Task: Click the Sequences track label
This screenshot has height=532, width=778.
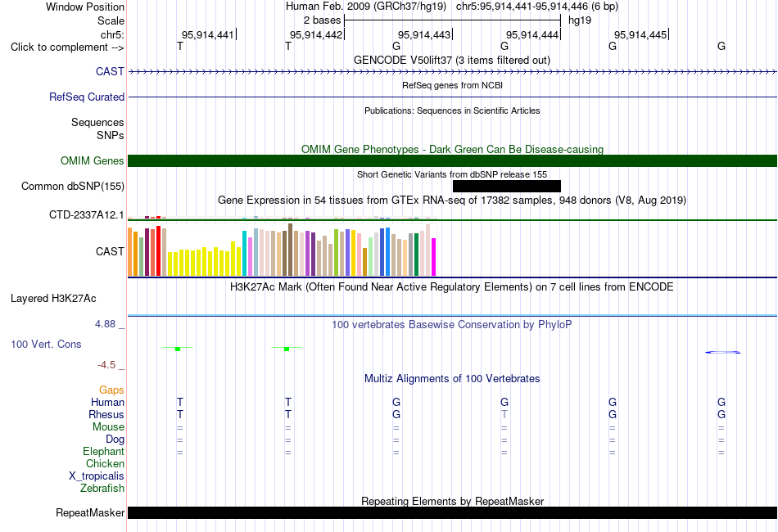Action: pos(97,122)
